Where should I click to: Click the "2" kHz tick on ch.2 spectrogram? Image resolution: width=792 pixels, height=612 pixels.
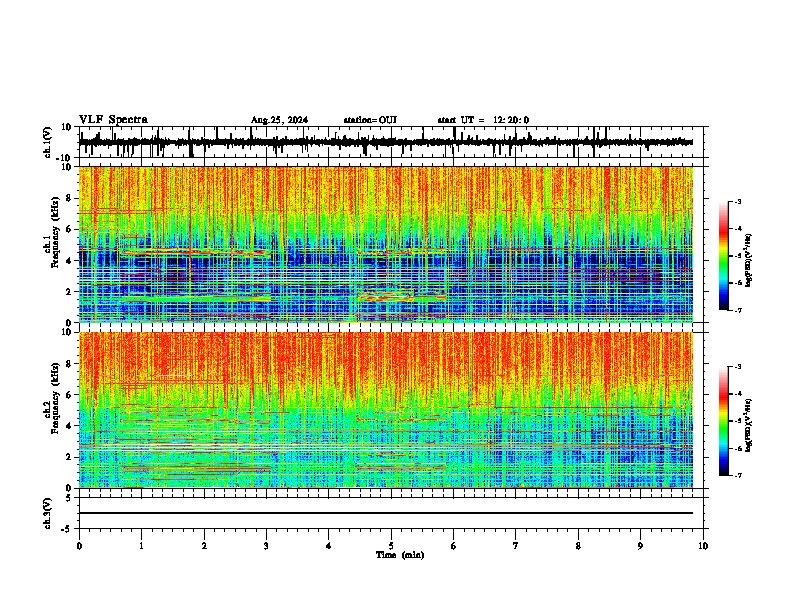click(70, 457)
